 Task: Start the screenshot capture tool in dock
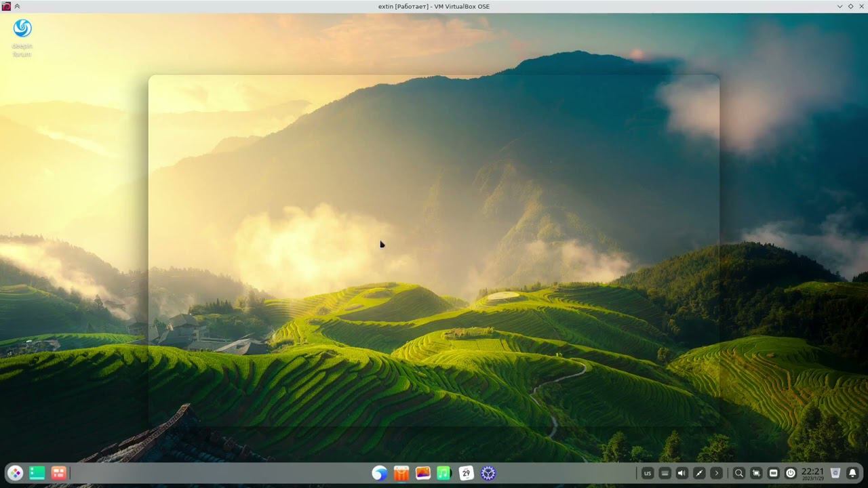[756, 473]
